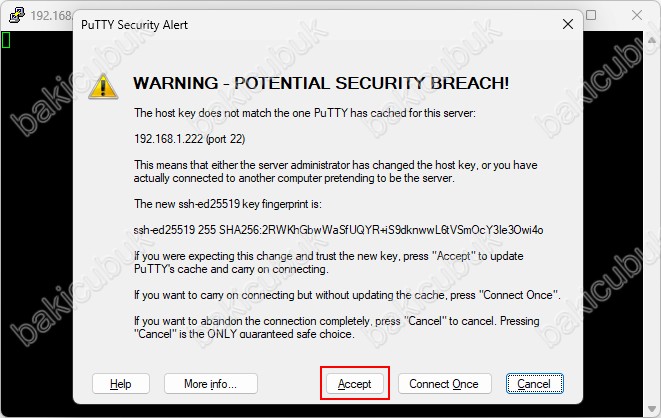Viewport: 661px width, 418px height.
Task: Choose Connect Once without caching
Action: coord(444,384)
